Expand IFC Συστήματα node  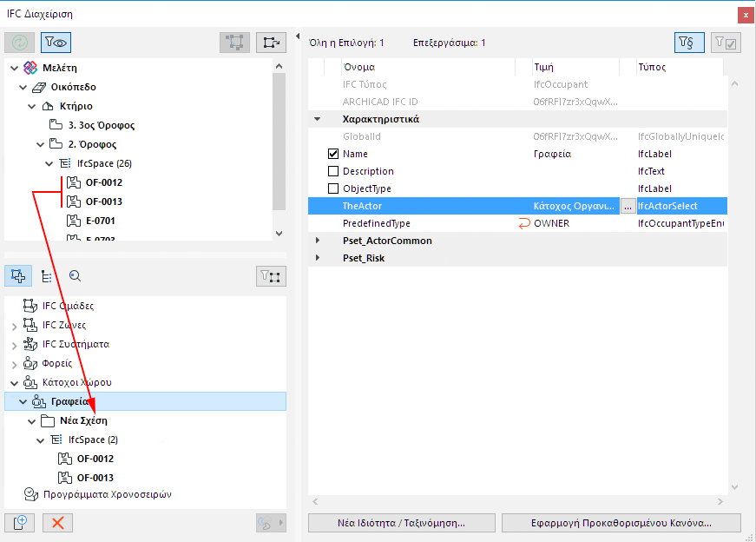point(15,346)
